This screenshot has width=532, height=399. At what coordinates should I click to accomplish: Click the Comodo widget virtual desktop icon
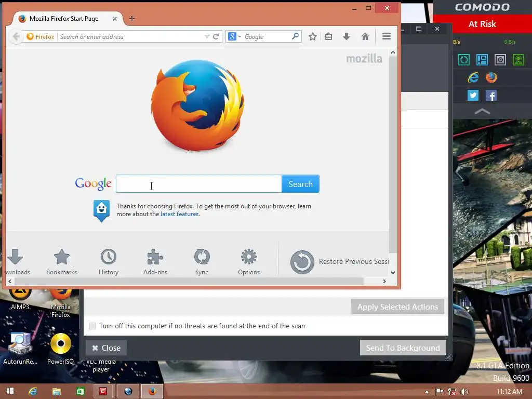tap(500, 60)
